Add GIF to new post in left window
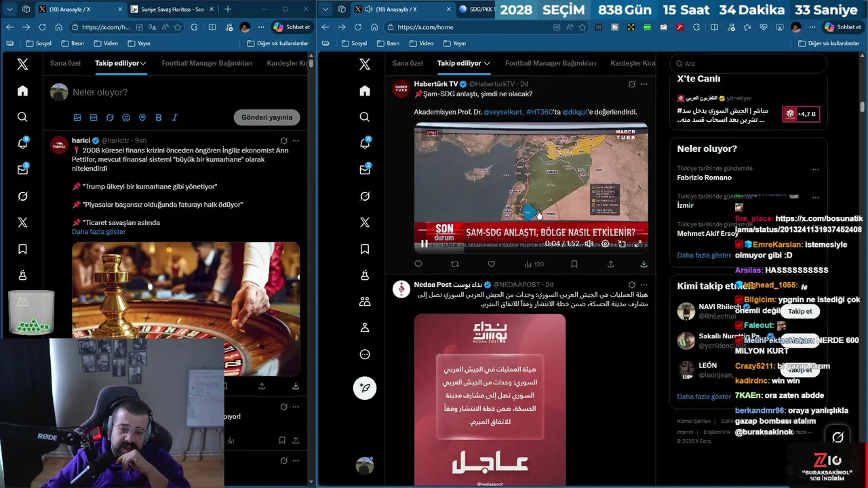Screen dimensions: 868x488 click(x=94, y=117)
